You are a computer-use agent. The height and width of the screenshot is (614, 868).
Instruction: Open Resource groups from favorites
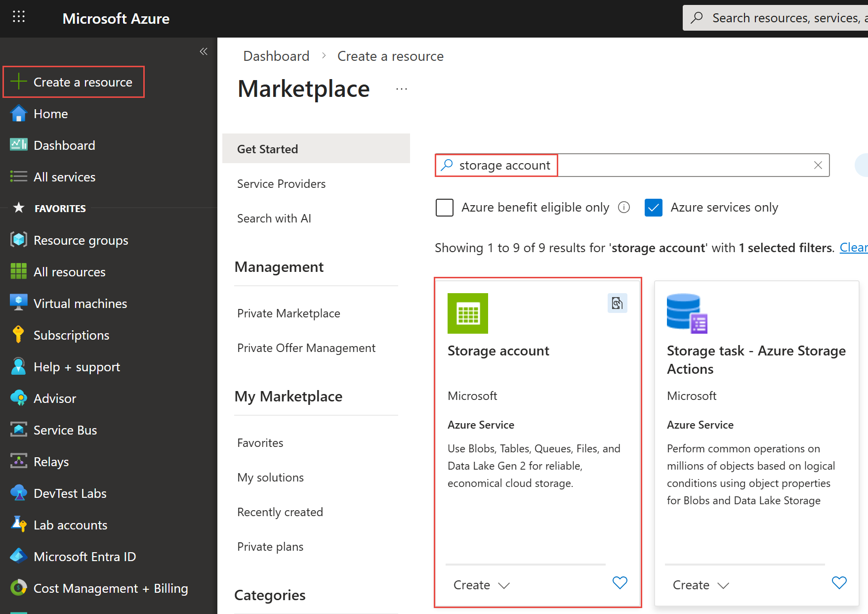click(x=81, y=240)
